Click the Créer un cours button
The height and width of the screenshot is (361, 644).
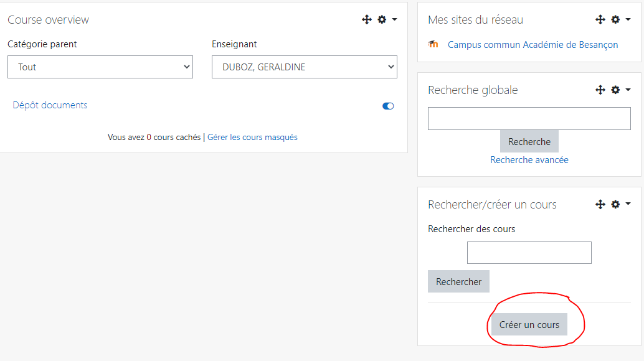529,324
